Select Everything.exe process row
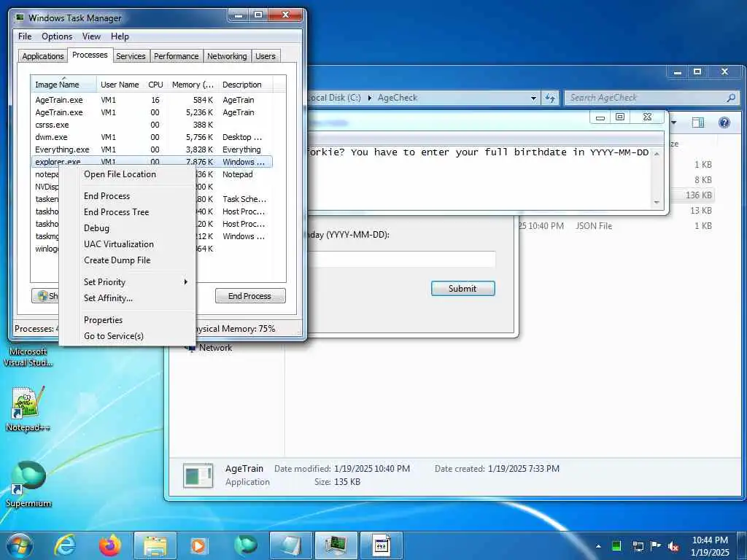 click(x=152, y=149)
